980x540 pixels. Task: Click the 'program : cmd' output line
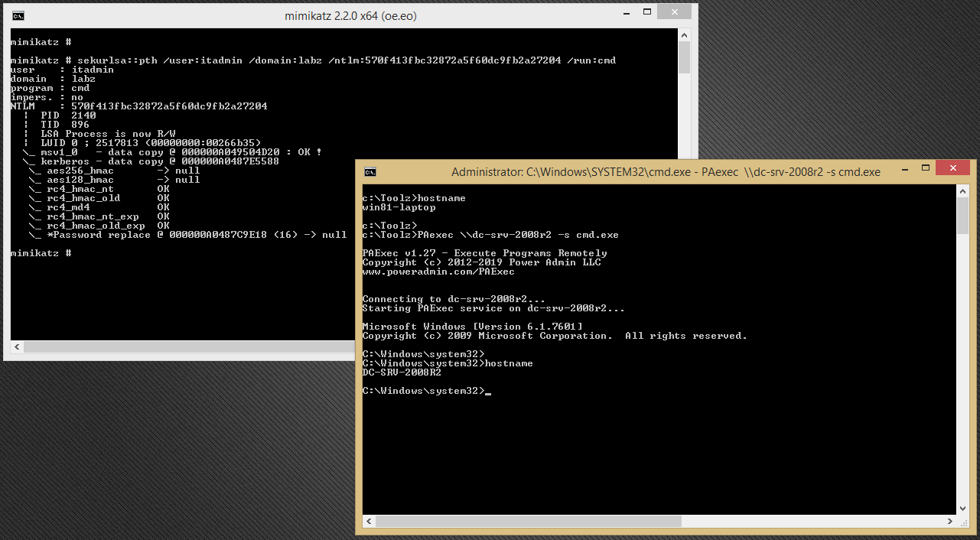pos(50,88)
